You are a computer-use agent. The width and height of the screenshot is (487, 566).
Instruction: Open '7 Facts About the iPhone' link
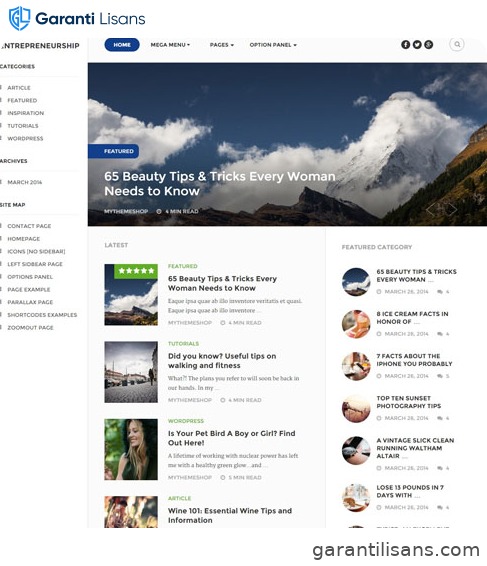[414, 360]
